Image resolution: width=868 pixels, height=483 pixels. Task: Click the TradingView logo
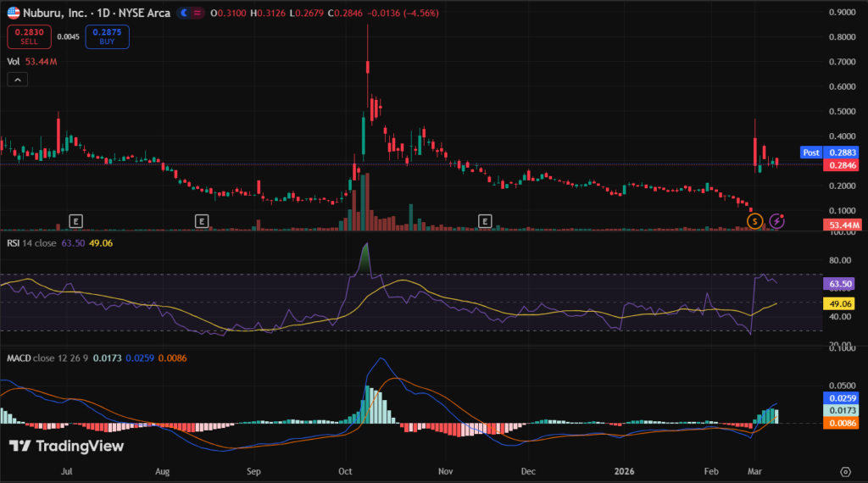[66, 447]
